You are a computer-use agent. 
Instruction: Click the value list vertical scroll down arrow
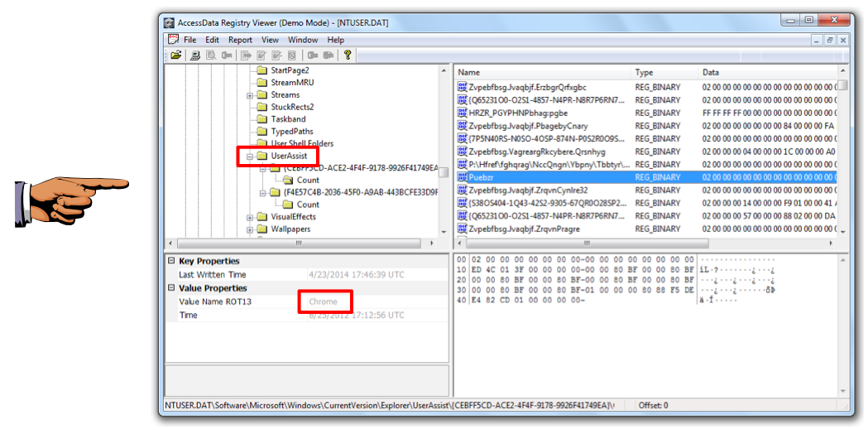click(842, 232)
